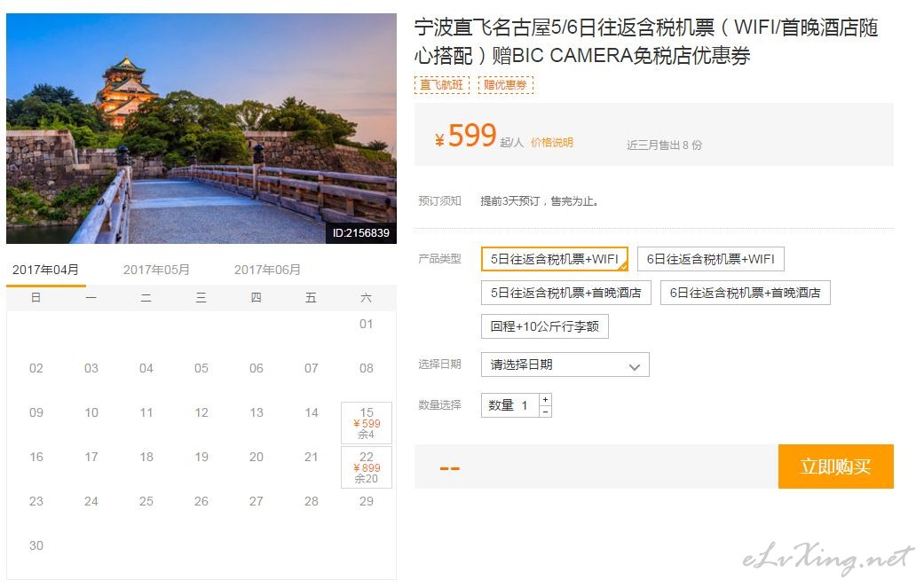
Task: Click the castle product photo
Action: coord(201,129)
